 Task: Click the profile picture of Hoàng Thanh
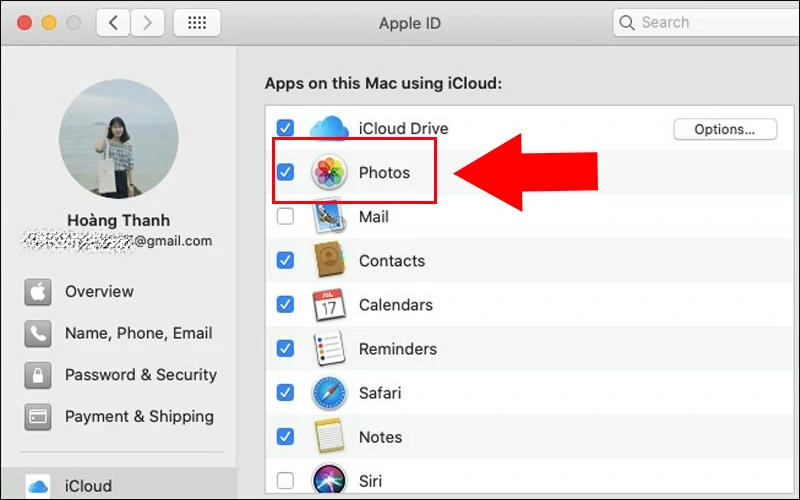tap(119, 139)
